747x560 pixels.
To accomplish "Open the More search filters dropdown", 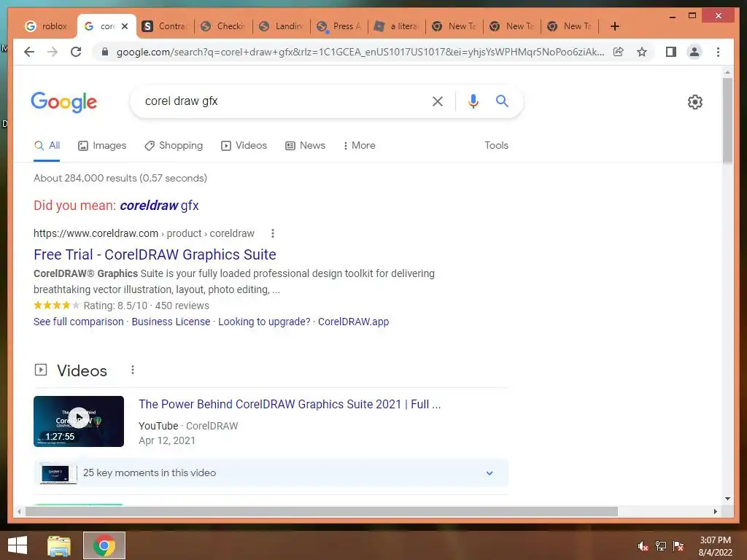I will 359,146.
